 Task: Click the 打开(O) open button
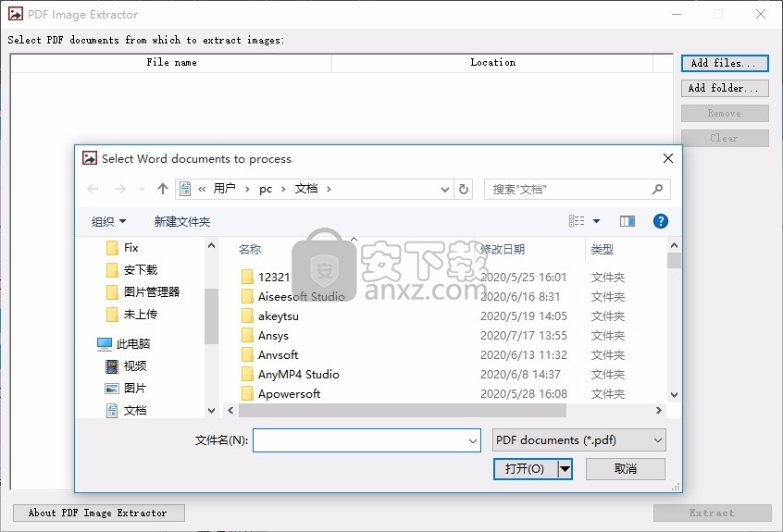[x=526, y=468]
